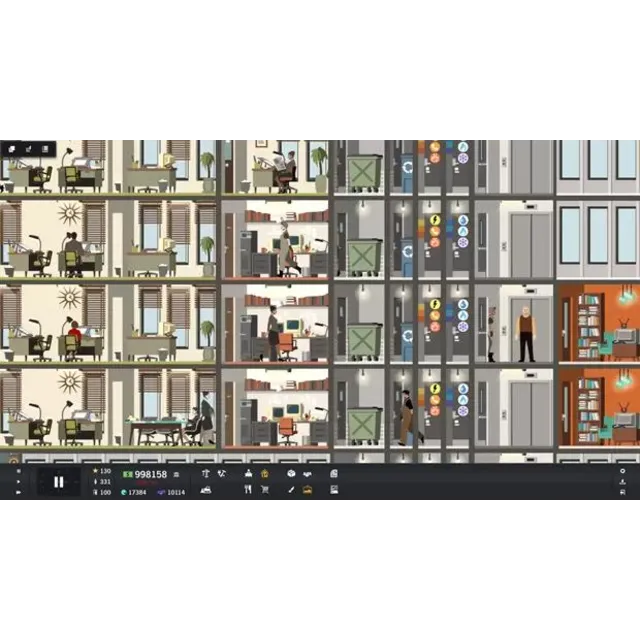Open the upper document reports icon
This screenshot has width=640, height=640.
(334, 473)
